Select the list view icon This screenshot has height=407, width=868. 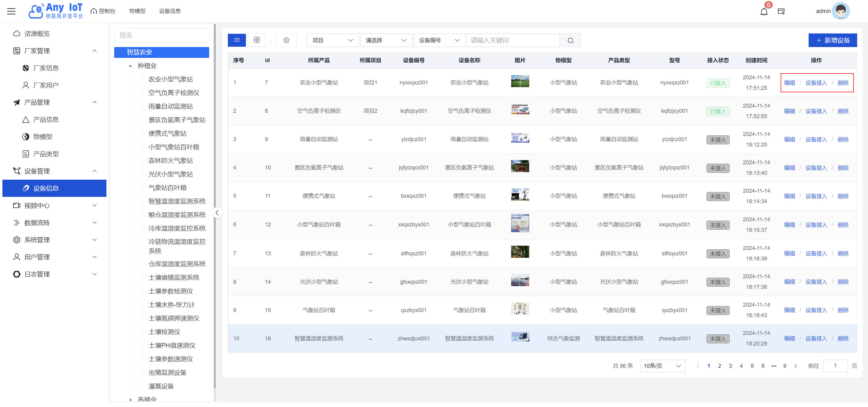(237, 40)
